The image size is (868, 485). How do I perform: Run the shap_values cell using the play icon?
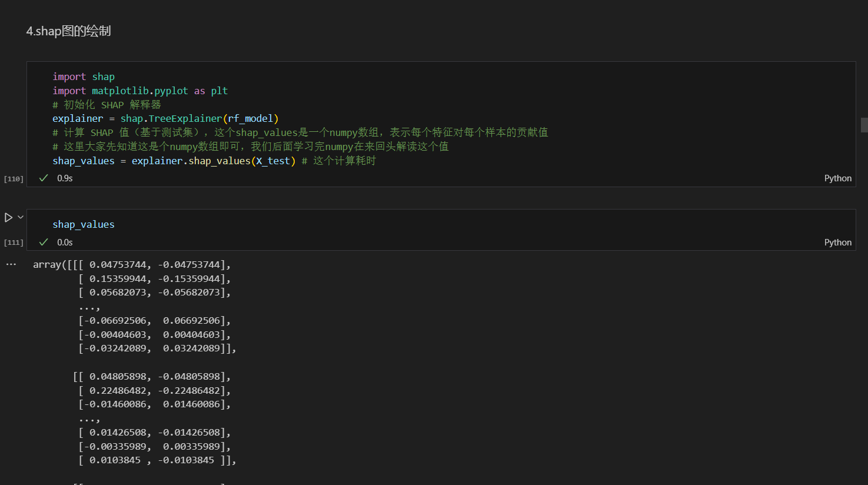[x=8, y=217]
